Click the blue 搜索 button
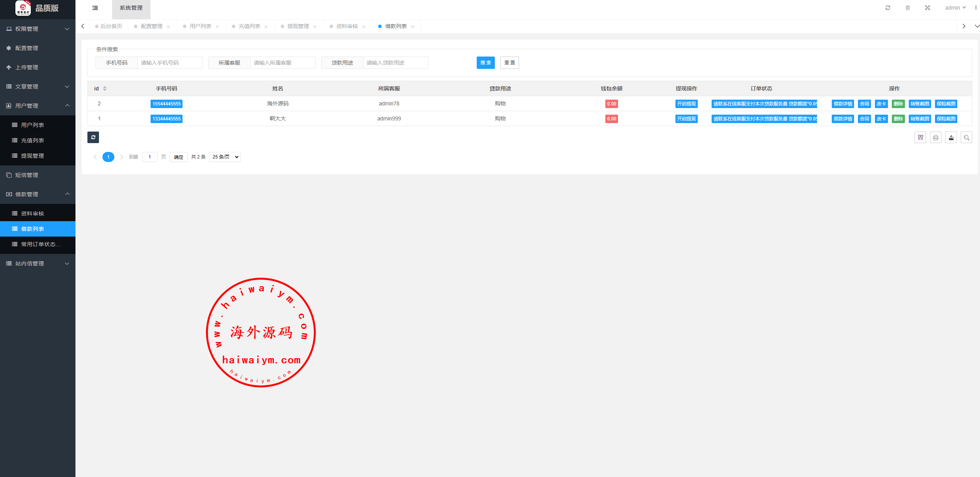The image size is (980, 477). point(486,63)
